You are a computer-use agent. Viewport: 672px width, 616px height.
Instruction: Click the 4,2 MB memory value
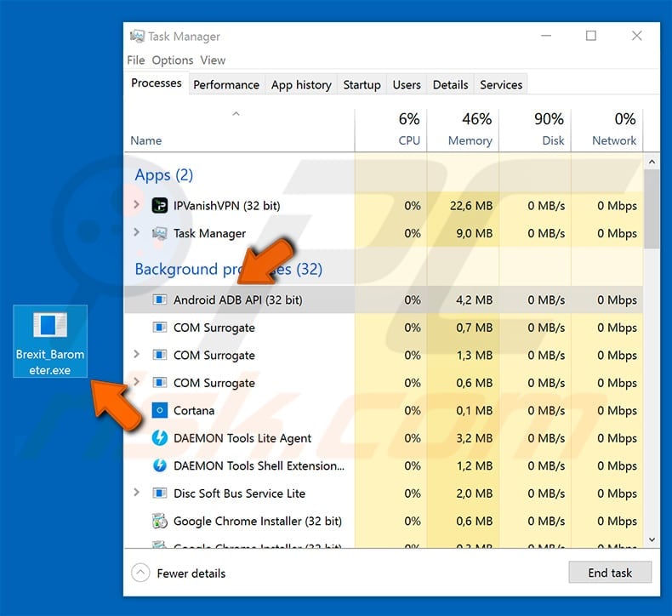pyautogui.click(x=474, y=299)
